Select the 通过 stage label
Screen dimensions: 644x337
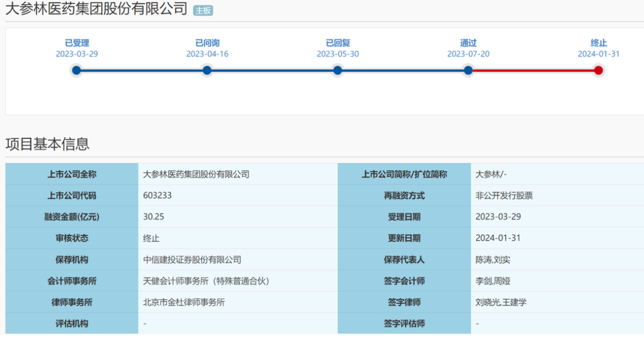coord(468,43)
